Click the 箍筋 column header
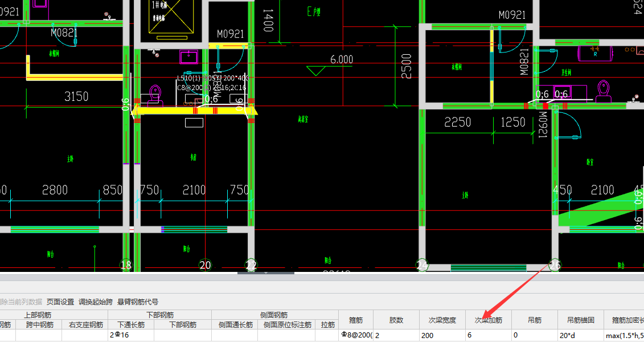The height and width of the screenshot is (362, 644). pos(356,320)
